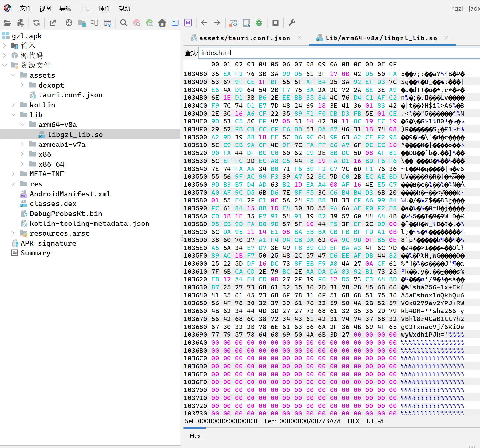The height and width of the screenshot is (448, 480).
Task: Expand the dexopt folder
Action: coord(22,85)
